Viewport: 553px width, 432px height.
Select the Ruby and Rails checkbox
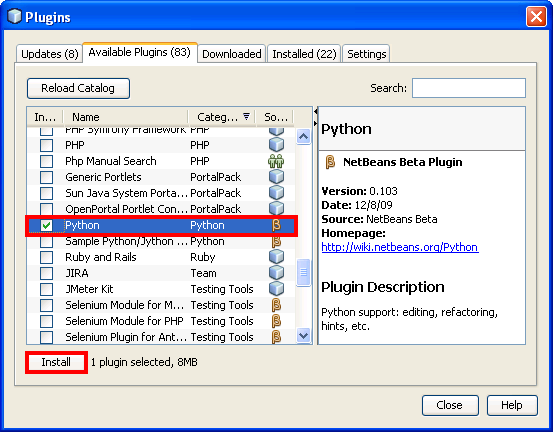(x=46, y=257)
